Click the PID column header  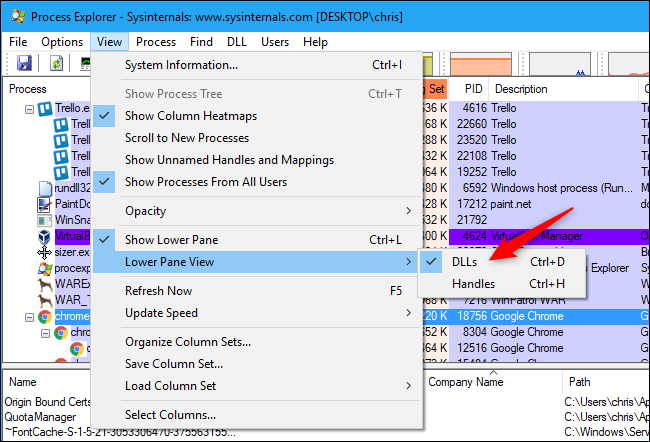point(473,89)
